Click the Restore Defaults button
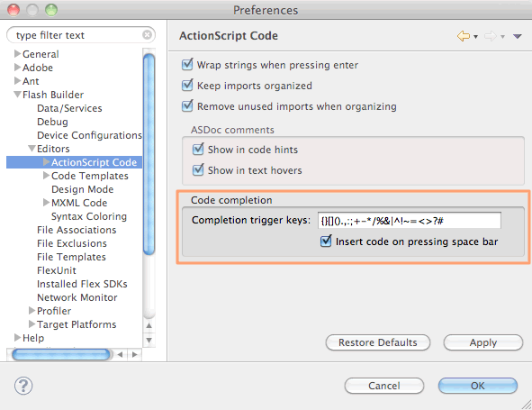532x410 pixels. (378, 342)
